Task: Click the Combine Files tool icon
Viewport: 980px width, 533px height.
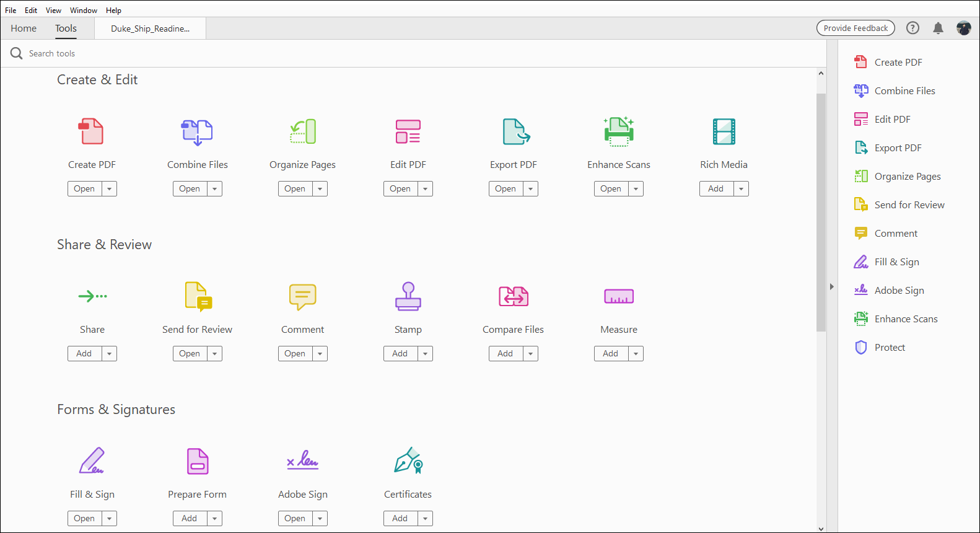Action: click(x=197, y=132)
